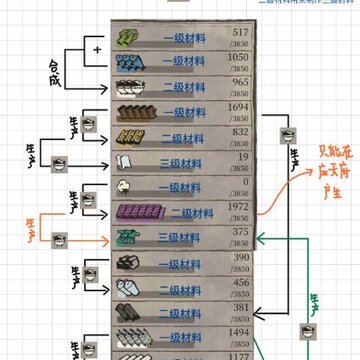Click the yellow planks icon in the 832 row

point(130,138)
